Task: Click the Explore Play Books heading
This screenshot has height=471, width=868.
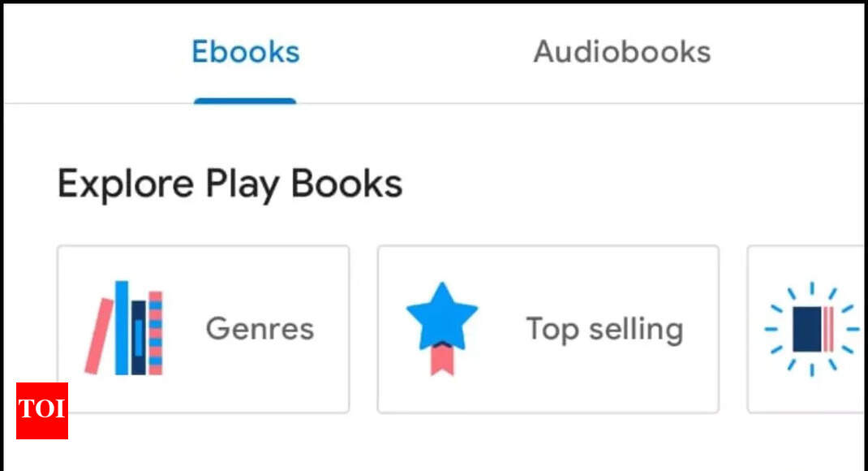Action: click(x=230, y=184)
